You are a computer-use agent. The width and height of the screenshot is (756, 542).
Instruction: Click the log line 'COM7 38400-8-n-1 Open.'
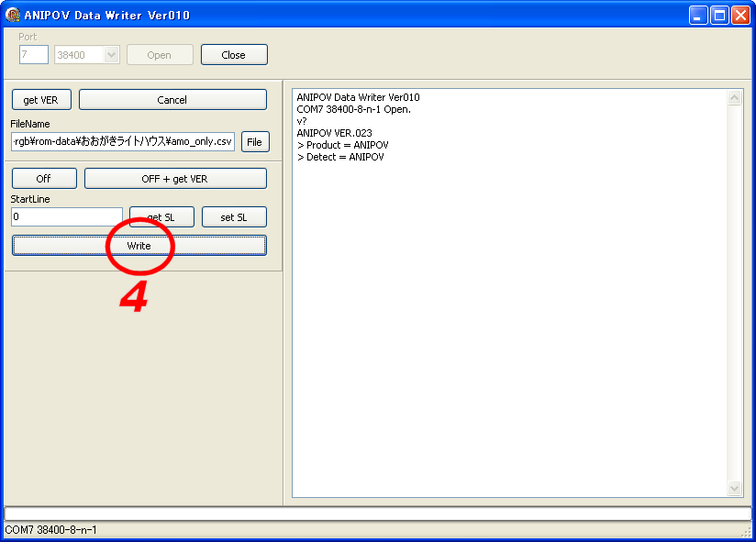click(353, 109)
